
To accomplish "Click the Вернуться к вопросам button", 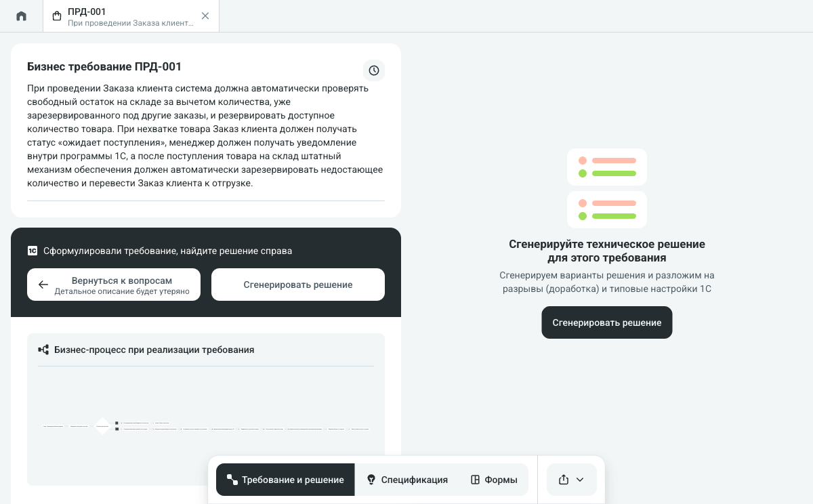I will click(114, 285).
